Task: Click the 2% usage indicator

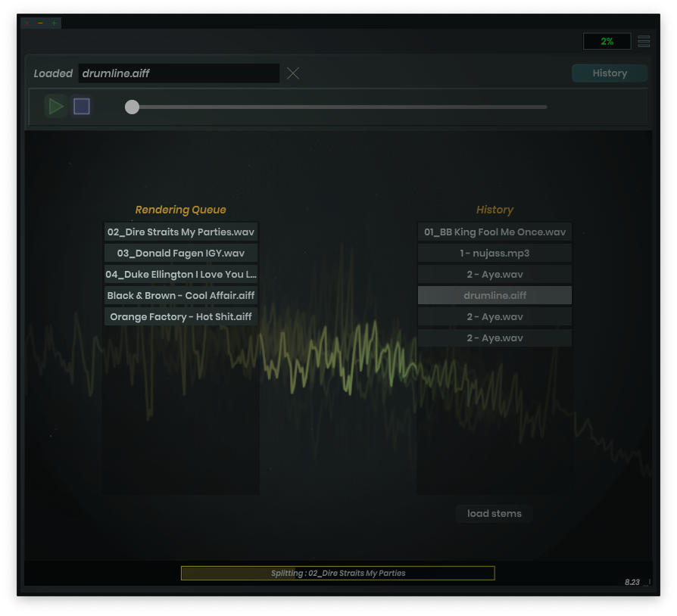Action: click(x=607, y=42)
